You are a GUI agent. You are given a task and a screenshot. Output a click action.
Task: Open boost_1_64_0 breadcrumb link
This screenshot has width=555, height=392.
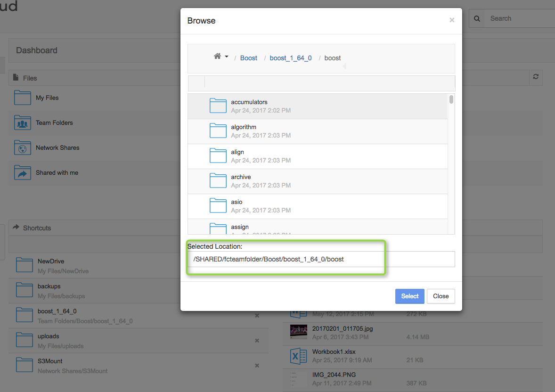click(x=291, y=58)
